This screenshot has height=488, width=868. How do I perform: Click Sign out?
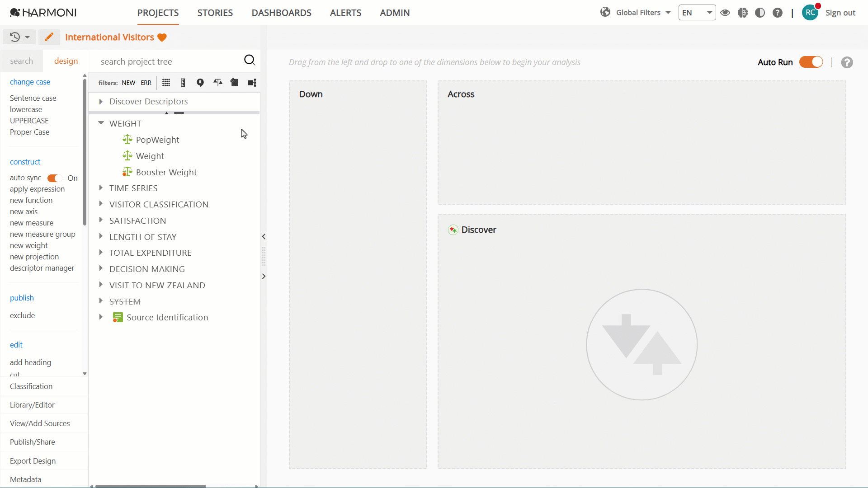point(840,13)
